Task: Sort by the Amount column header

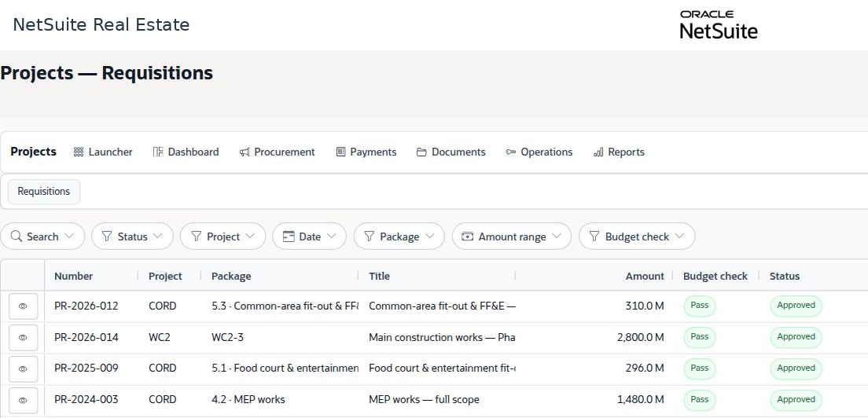Action: coord(645,276)
